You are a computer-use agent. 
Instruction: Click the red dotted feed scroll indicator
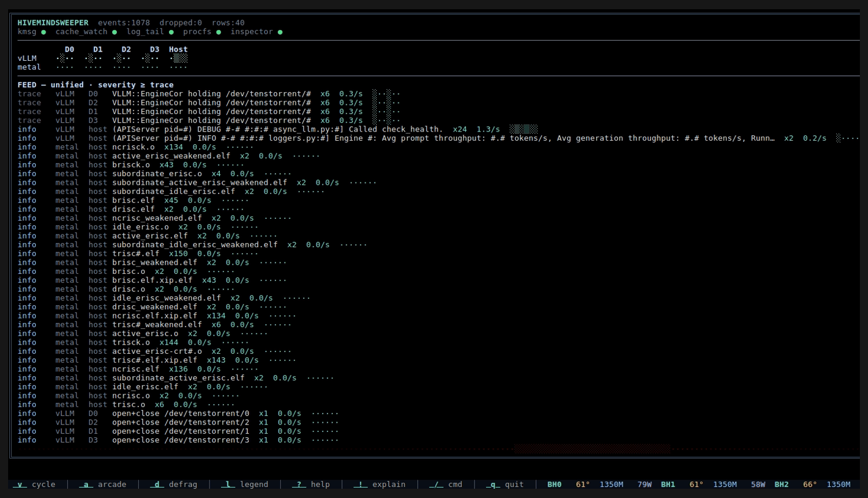(593, 449)
